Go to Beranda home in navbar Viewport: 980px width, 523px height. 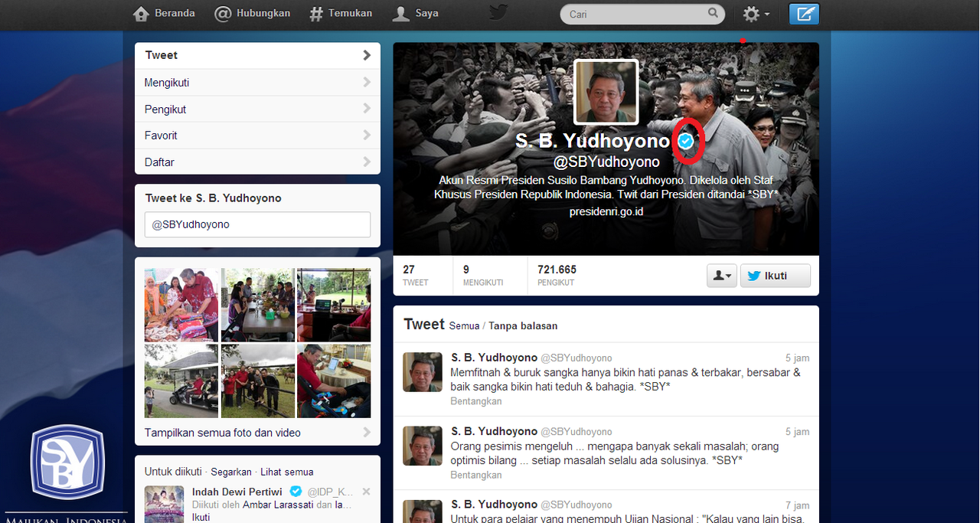pos(164,13)
